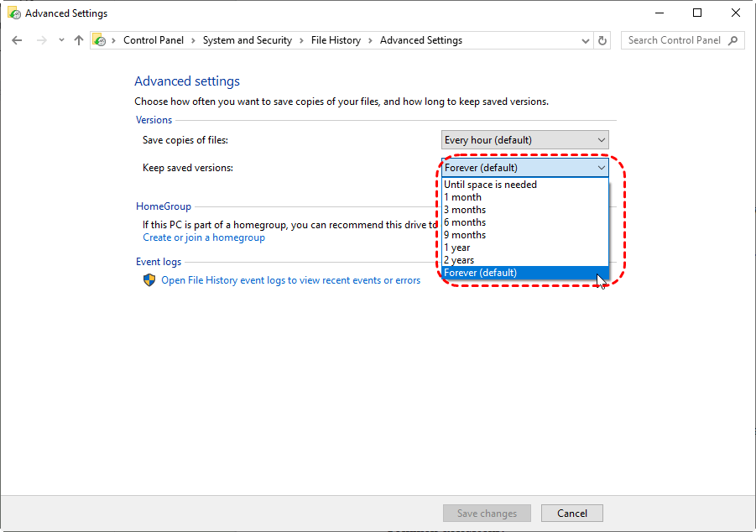The width and height of the screenshot is (756, 532).
Task: Select Forever (default) in the list
Action: pos(481,273)
